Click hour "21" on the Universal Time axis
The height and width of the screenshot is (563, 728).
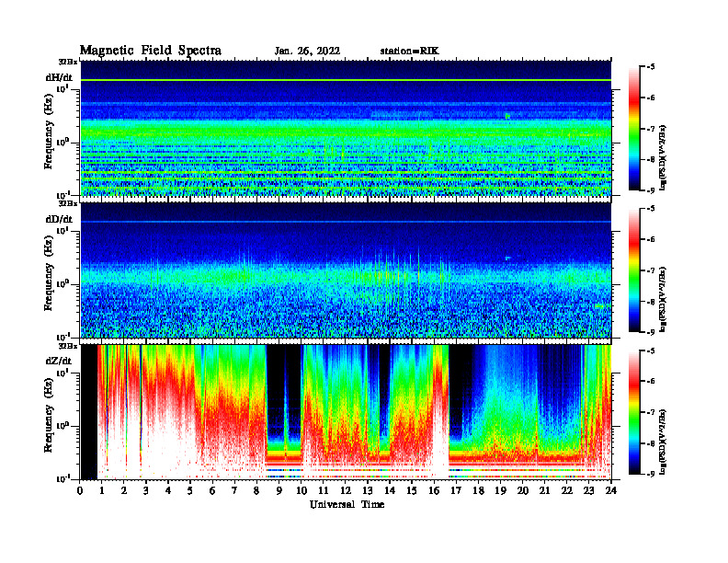(x=544, y=491)
